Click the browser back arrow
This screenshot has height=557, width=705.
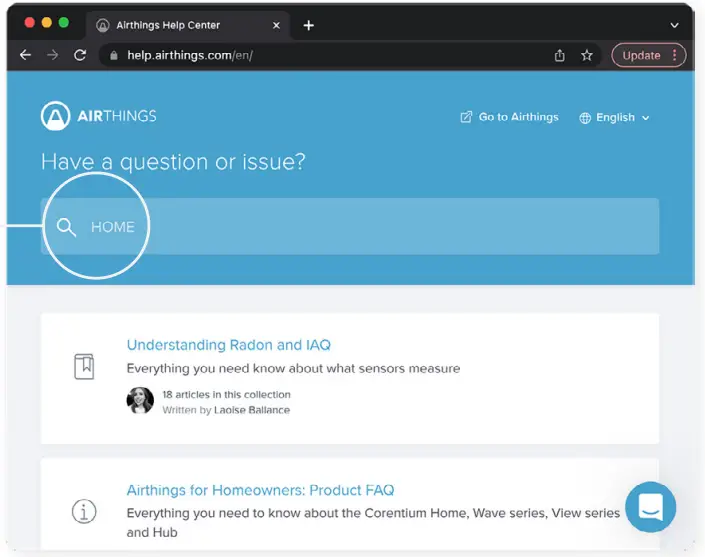pos(26,55)
